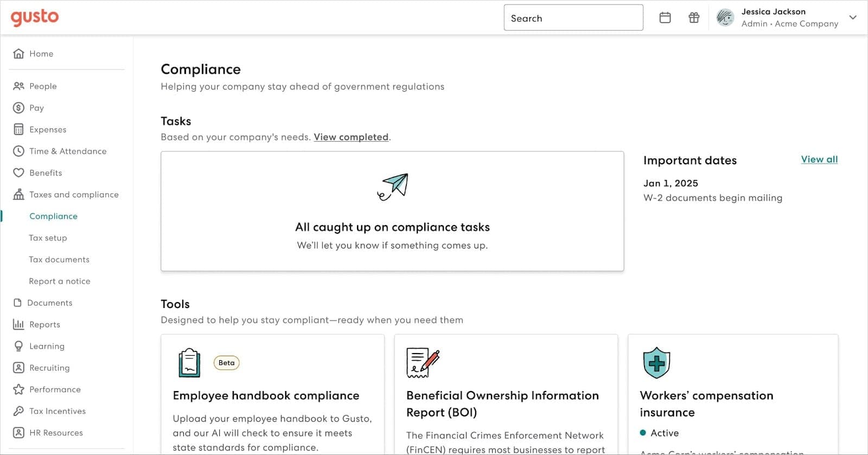The image size is (868, 455).
Task: Click the Compliance page heading
Action: [201, 69]
